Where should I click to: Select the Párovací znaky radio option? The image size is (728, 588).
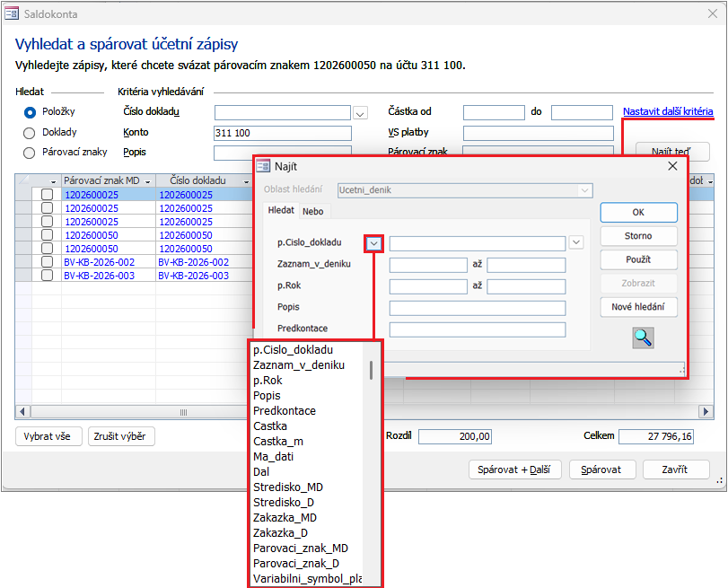pyautogui.click(x=30, y=153)
